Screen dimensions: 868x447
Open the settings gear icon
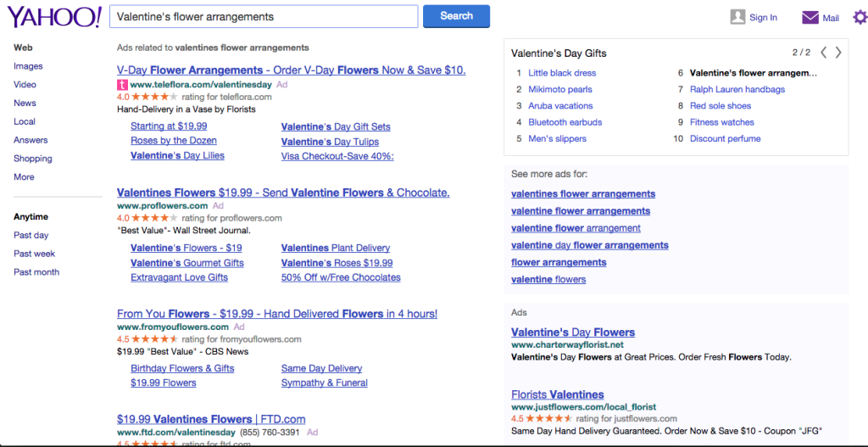pyautogui.click(x=860, y=18)
